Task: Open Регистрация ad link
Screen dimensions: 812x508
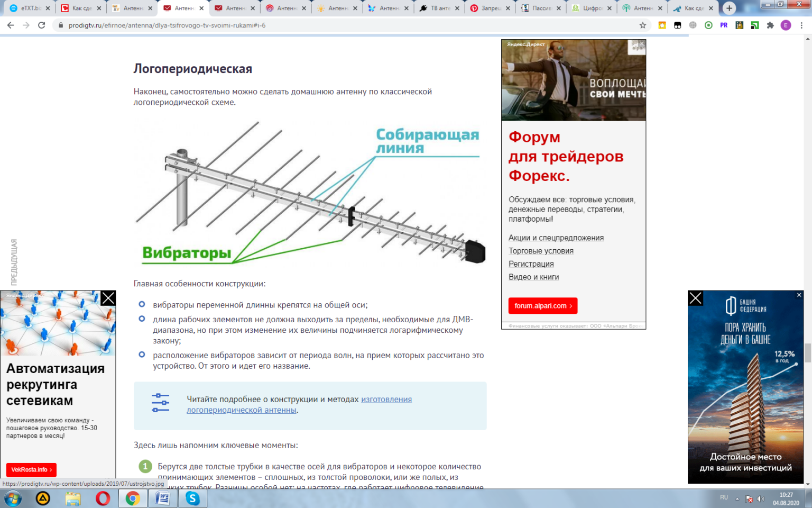Action: 531,264
